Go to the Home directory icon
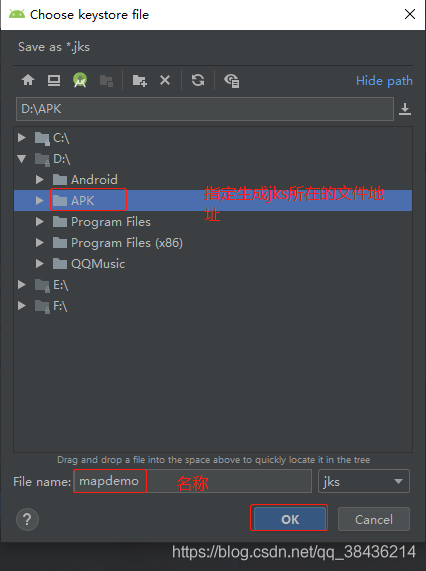426x571 pixels. (x=28, y=80)
